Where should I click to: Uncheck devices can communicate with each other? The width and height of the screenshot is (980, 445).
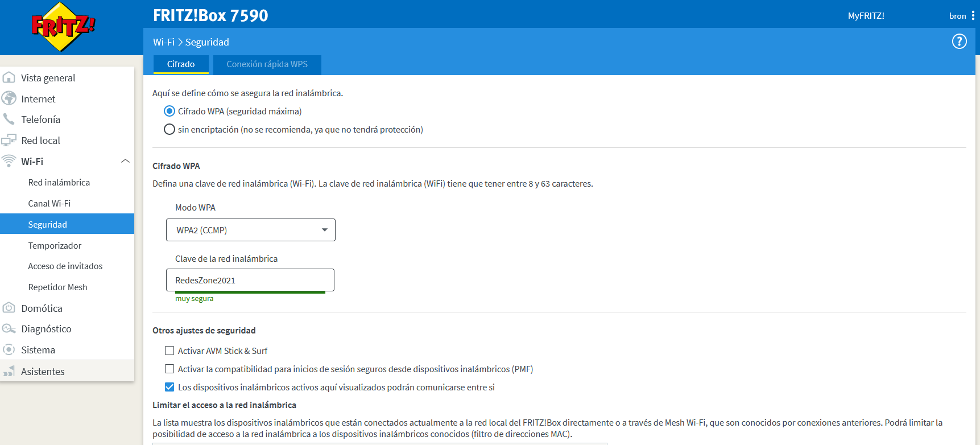coord(169,387)
